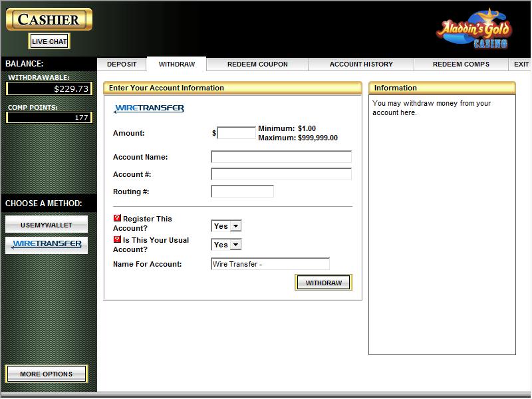The image size is (532, 399).
Task: Focus the Routing # field
Action: [x=242, y=192]
